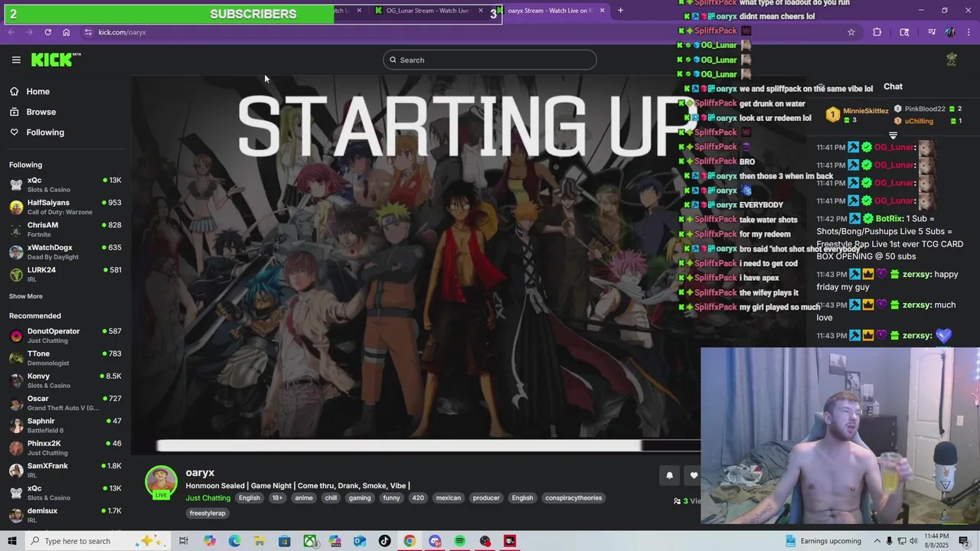Open ChrisAM Fortnite channel
The height and width of the screenshot is (551, 980).
pyautogui.click(x=65, y=230)
